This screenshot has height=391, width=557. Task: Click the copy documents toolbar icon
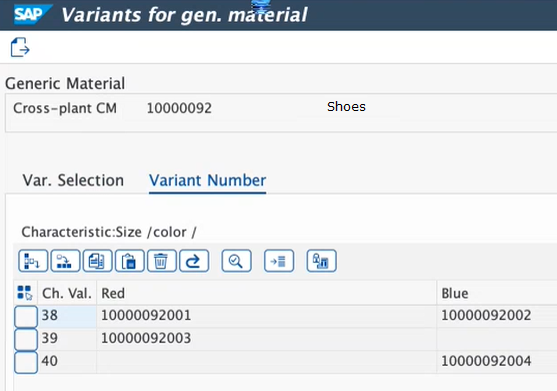point(97,261)
